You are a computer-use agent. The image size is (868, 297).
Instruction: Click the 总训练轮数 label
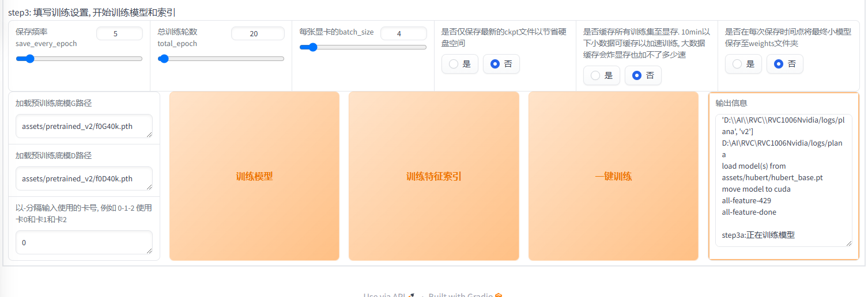[178, 32]
